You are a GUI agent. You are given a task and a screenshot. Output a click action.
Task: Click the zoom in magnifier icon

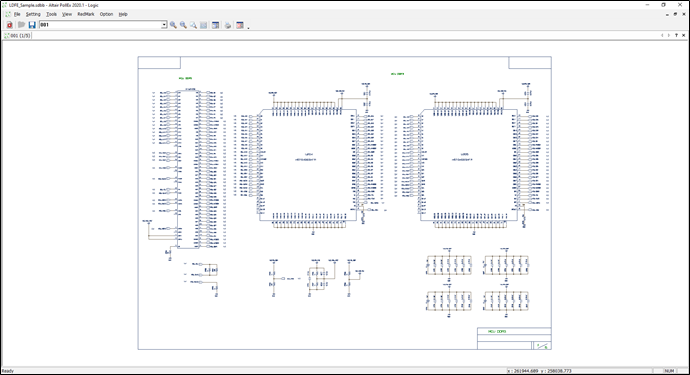pos(173,25)
